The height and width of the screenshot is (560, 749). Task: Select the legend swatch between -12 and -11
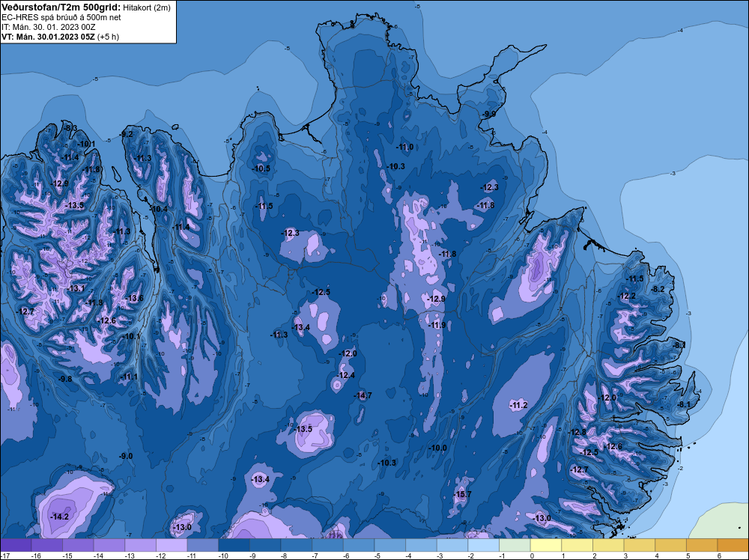(x=172, y=545)
